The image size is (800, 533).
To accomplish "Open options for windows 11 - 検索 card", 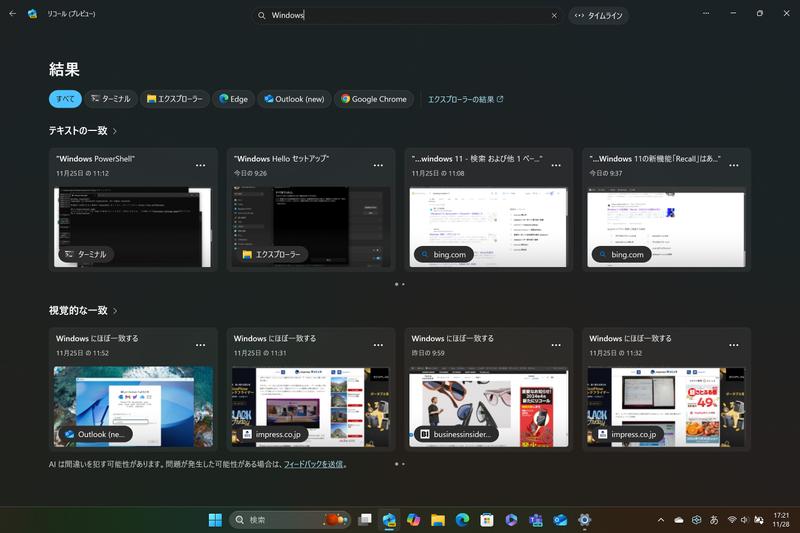I will click(556, 165).
